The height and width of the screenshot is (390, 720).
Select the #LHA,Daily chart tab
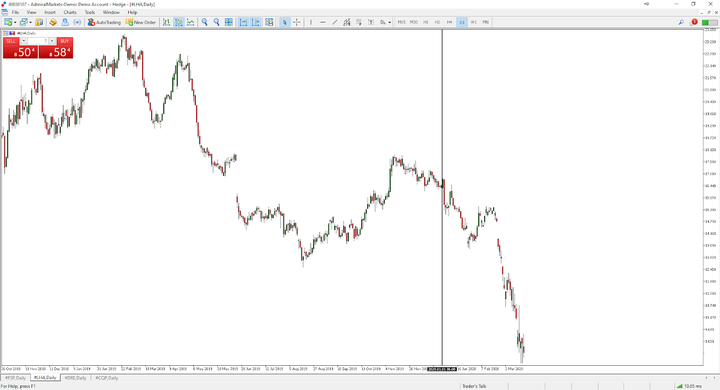click(x=45, y=378)
